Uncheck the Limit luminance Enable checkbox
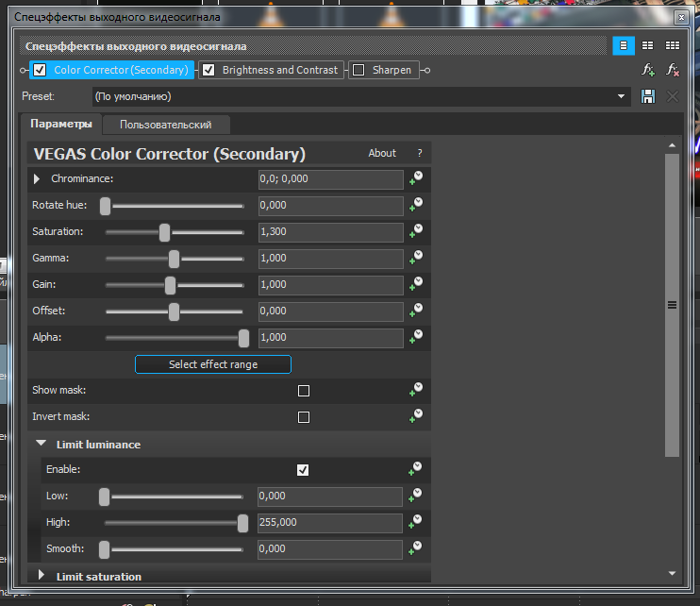 (303, 470)
